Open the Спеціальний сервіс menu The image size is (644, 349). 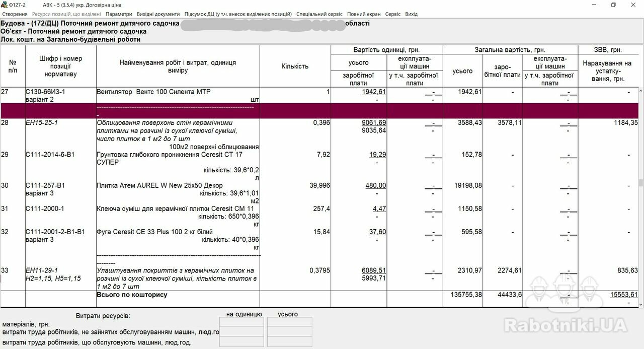click(x=319, y=14)
